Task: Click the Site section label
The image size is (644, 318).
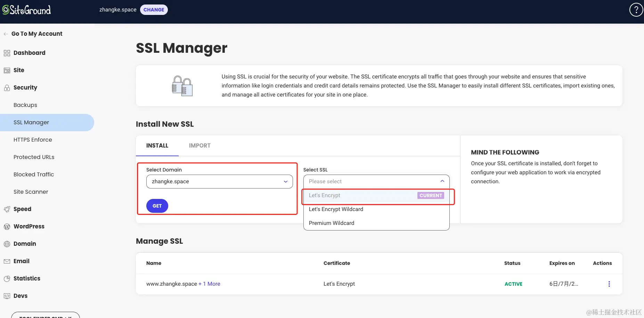Action: click(x=19, y=70)
